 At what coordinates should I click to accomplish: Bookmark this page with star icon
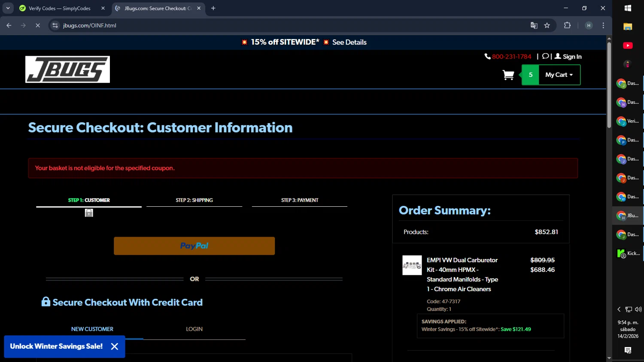tap(547, 25)
